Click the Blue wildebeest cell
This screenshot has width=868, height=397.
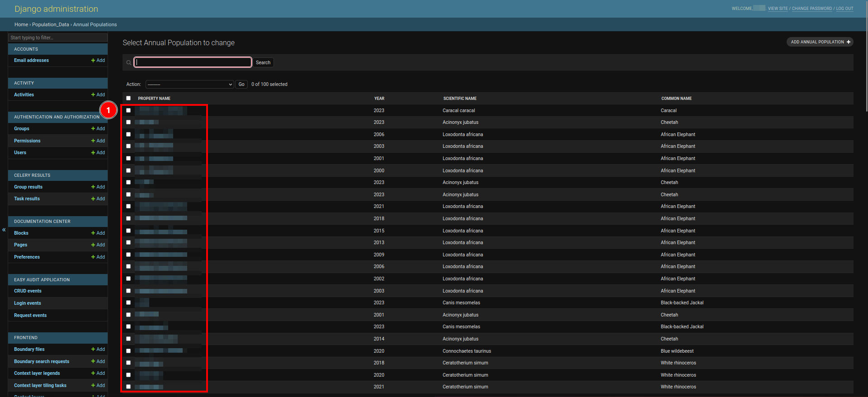[677, 351]
